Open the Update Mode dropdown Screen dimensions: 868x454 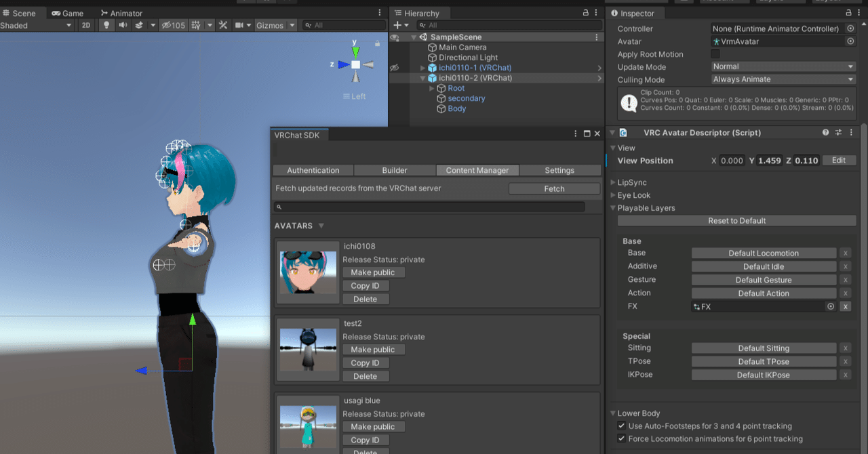(x=783, y=66)
